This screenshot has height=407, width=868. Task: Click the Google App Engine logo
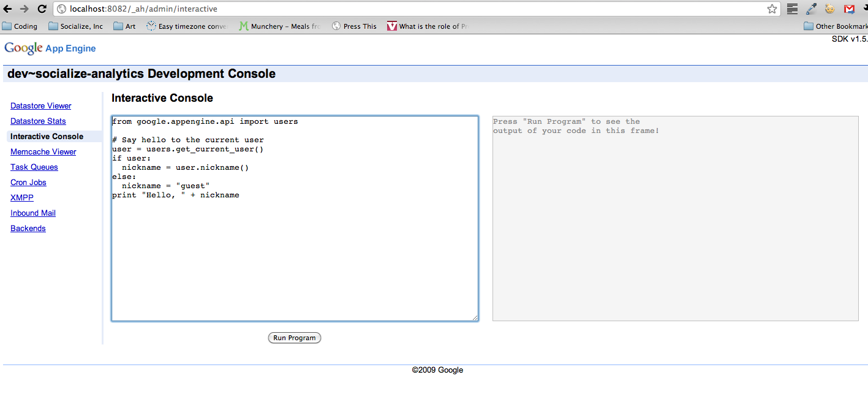(50, 48)
